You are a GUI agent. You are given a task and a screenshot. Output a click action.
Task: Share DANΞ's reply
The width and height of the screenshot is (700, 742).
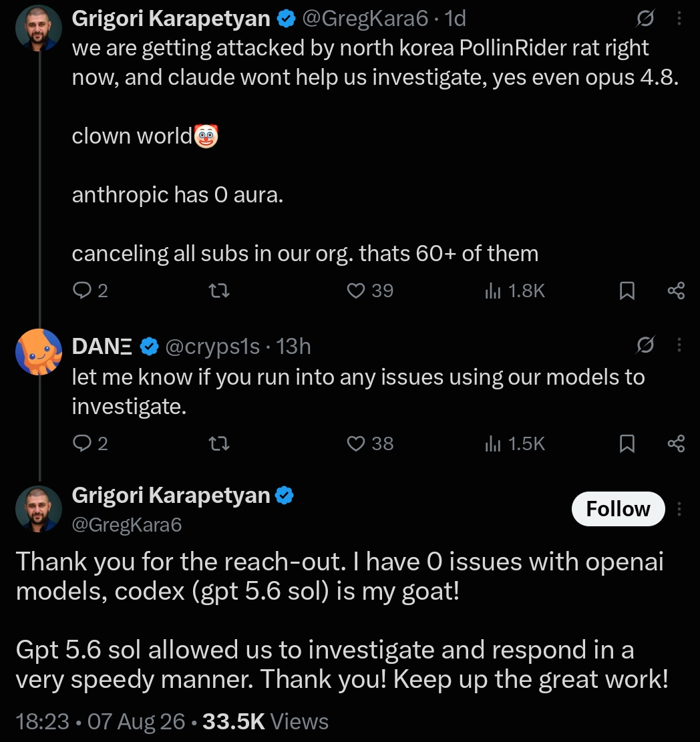point(676,443)
